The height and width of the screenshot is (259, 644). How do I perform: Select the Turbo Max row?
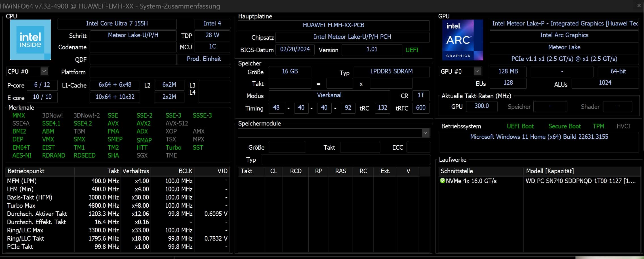21,206
